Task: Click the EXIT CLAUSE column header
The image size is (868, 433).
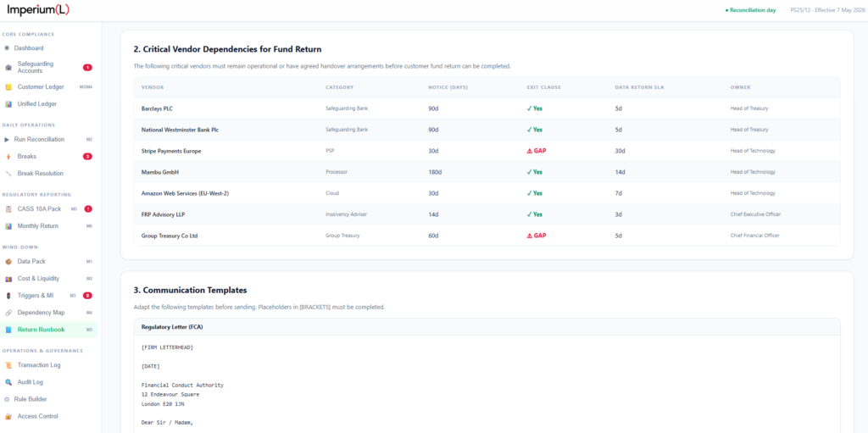Action: [x=543, y=87]
